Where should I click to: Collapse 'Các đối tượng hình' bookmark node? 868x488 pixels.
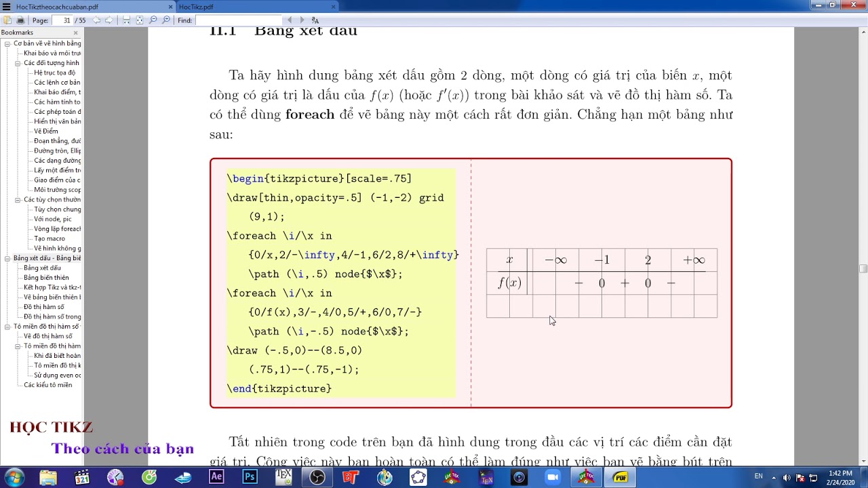(18, 63)
